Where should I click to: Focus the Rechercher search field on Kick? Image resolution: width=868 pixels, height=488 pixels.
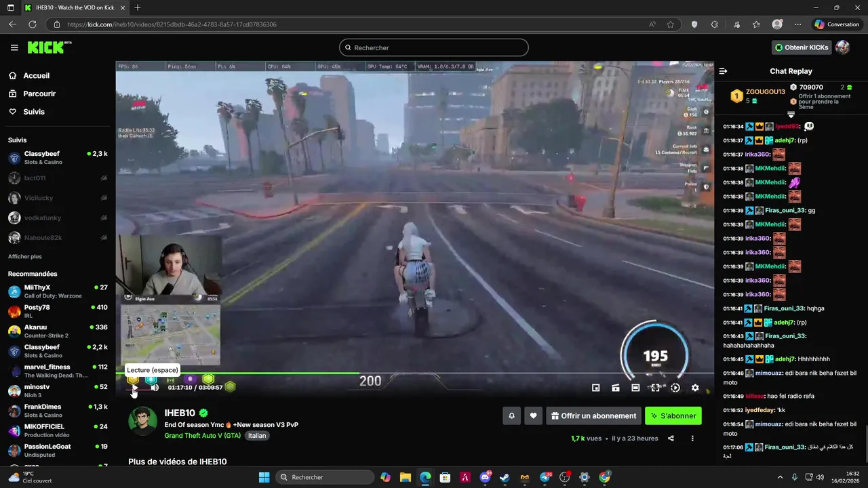tap(434, 47)
